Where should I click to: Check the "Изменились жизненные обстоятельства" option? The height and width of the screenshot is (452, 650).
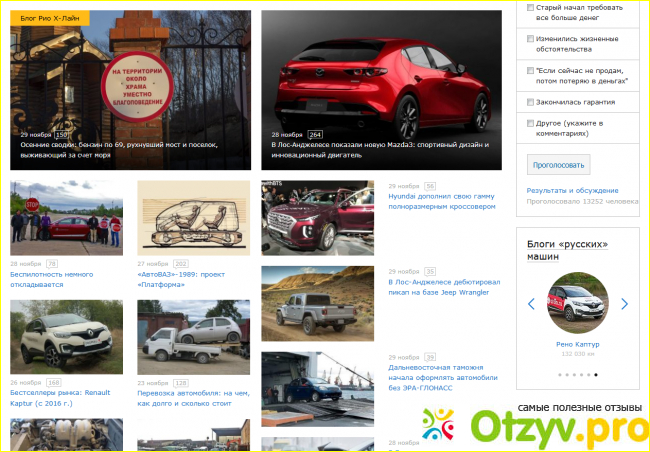tap(530, 39)
